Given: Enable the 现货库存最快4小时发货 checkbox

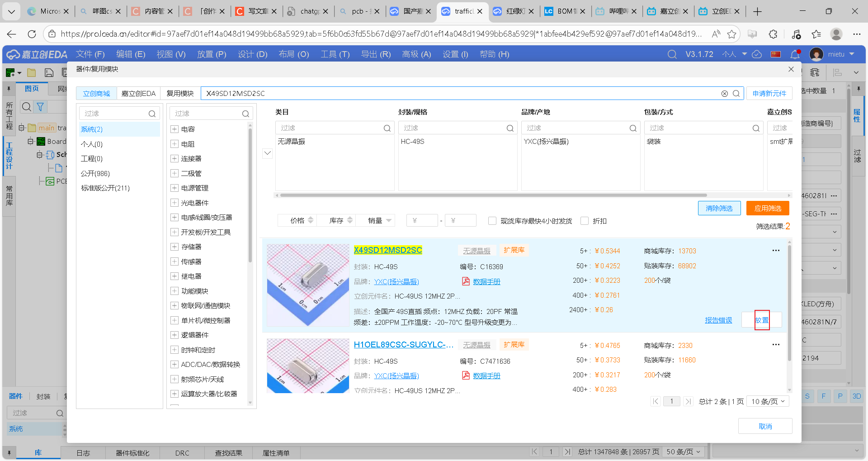Looking at the screenshot, I should point(492,221).
